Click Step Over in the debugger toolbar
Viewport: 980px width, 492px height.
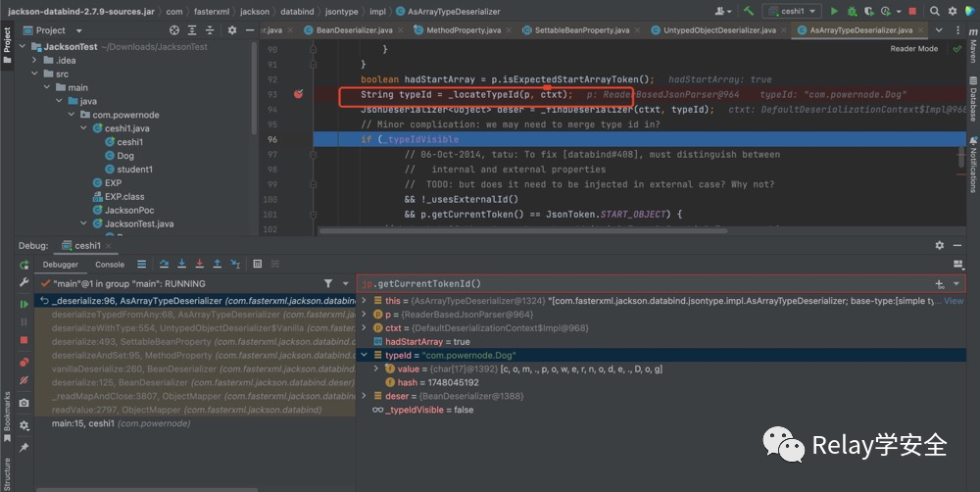[164, 264]
